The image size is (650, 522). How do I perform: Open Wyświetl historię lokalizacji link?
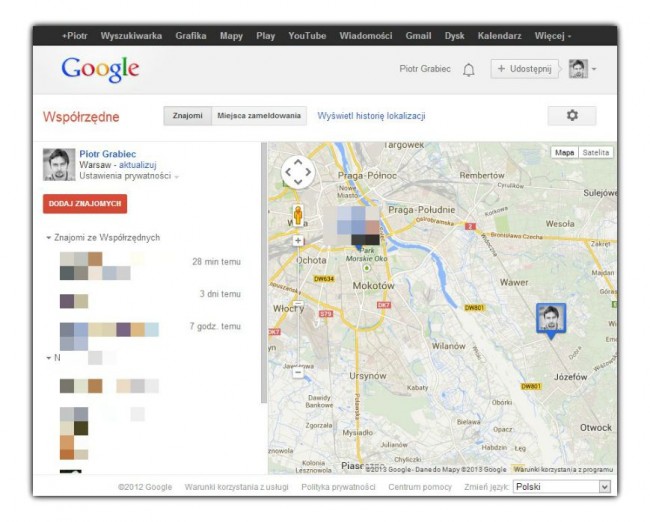(x=371, y=116)
